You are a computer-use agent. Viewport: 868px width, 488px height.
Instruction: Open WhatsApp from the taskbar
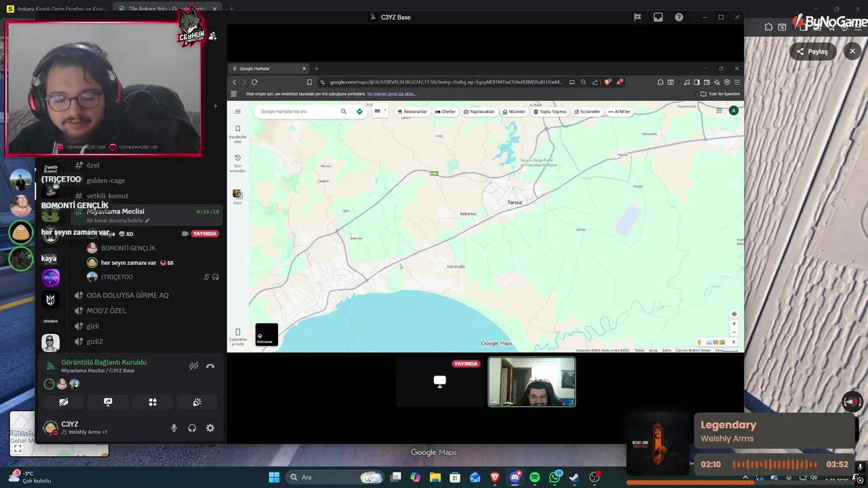coord(555,477)
